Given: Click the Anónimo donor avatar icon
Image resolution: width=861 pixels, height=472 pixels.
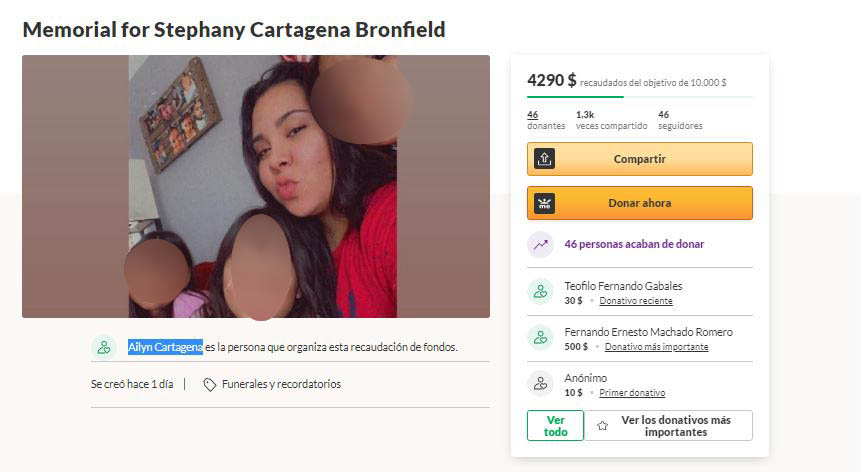Looking at the screenshot, I should coord(540,383).
